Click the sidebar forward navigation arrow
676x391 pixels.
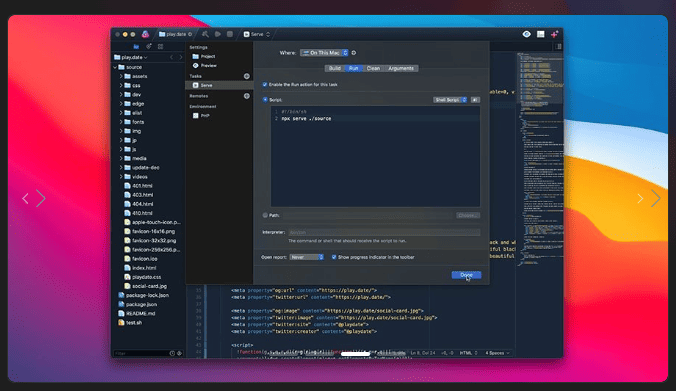[181, 57]
